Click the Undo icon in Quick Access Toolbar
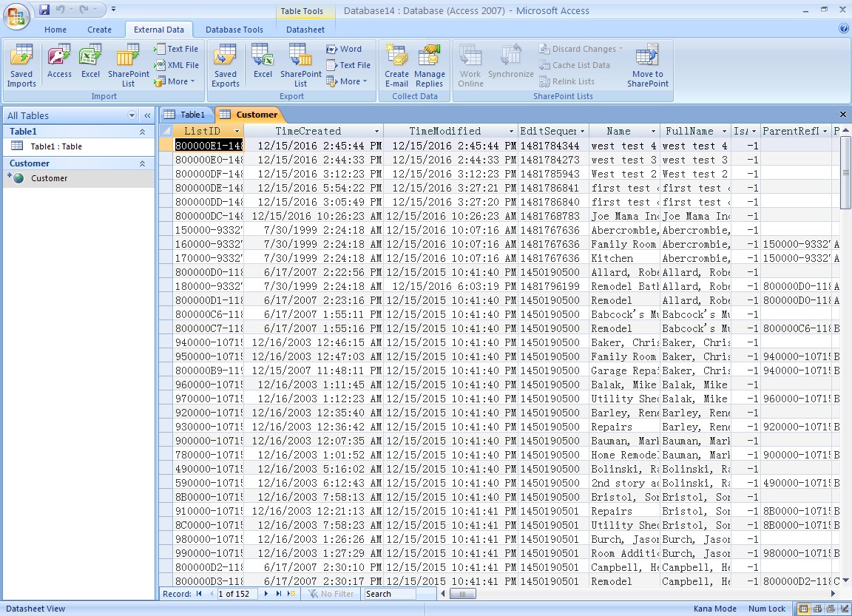The image size is (852, 616). point(60,9)
